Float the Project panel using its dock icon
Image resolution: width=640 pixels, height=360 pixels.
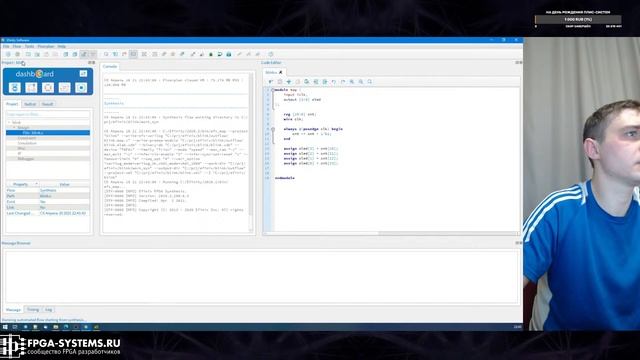click(90, 63)
